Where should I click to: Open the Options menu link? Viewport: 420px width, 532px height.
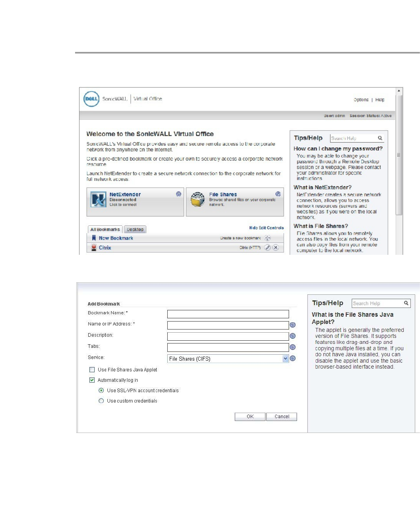click(361, 100)
